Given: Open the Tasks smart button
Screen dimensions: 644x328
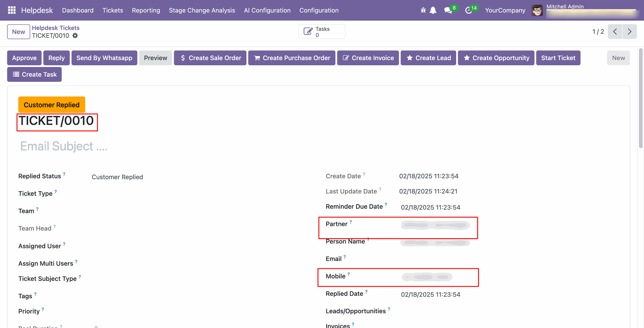Looking at the screenshot, I should (322, 31).
